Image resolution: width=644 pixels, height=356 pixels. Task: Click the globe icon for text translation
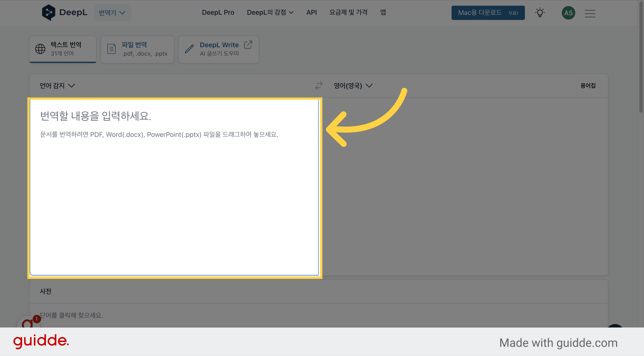40,49
